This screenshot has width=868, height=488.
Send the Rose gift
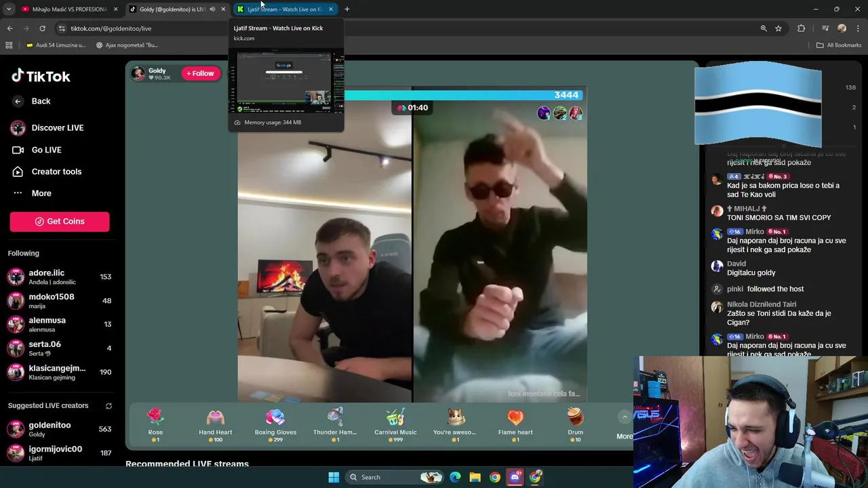[155, 425]
